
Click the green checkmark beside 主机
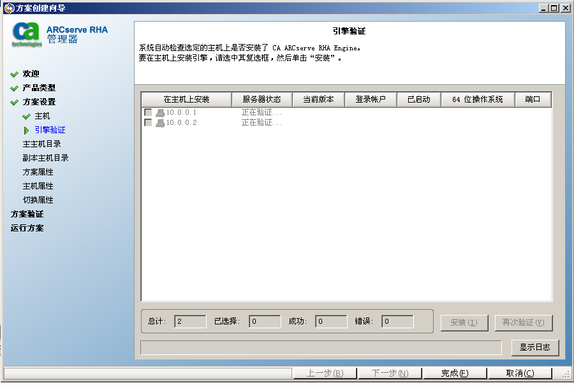pyautogui.click(x=26, y=117)
